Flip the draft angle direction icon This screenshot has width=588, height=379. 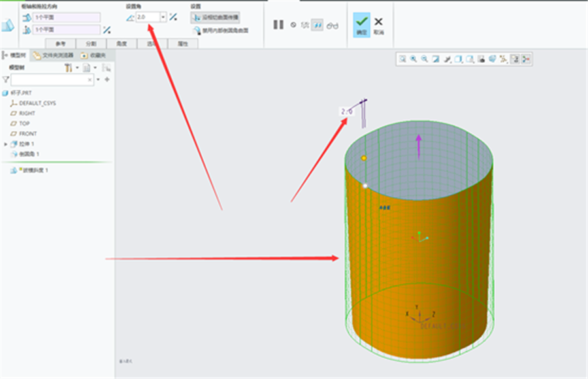(173, 17)
